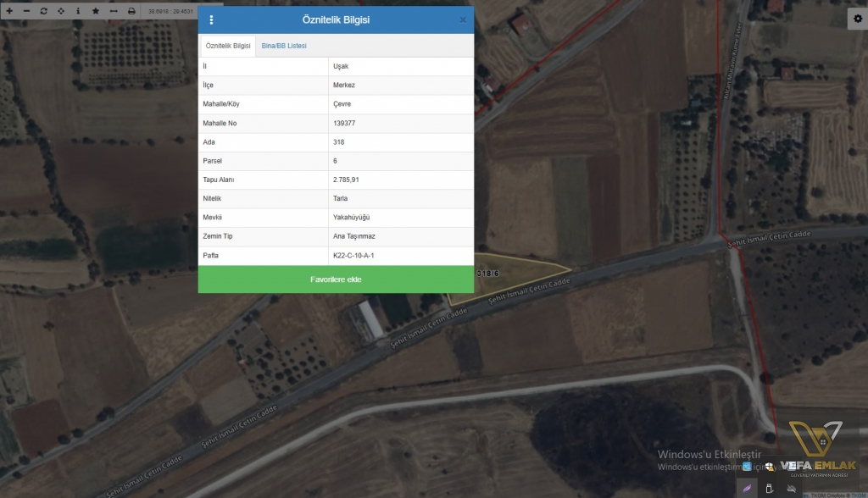Click the 318/6 parcel label on map
The image size is (868, 498).
click(489, 274)
